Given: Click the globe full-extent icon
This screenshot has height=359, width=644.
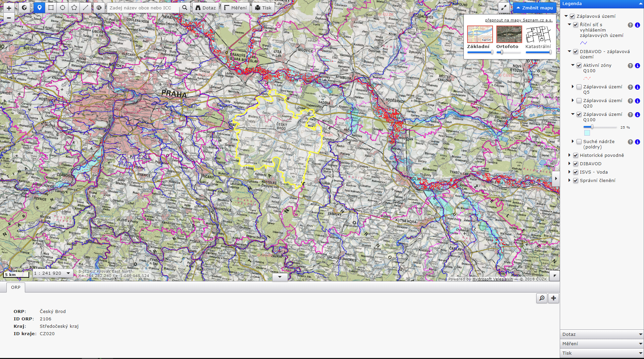Looking at the screenshot, I should click(24, 8).
